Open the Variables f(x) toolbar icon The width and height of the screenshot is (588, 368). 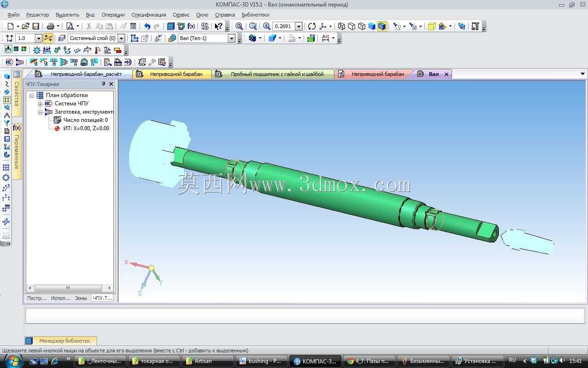pyautogui.click(x=191, y=26)
